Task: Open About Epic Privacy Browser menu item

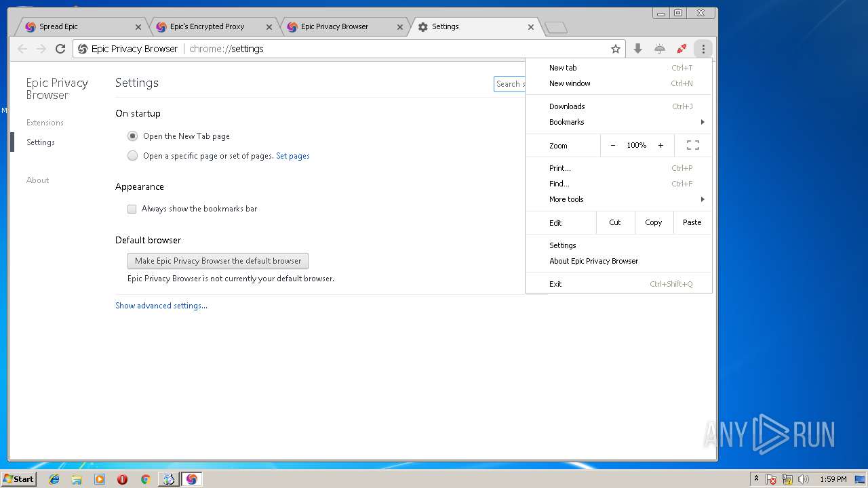Action: 618,261
